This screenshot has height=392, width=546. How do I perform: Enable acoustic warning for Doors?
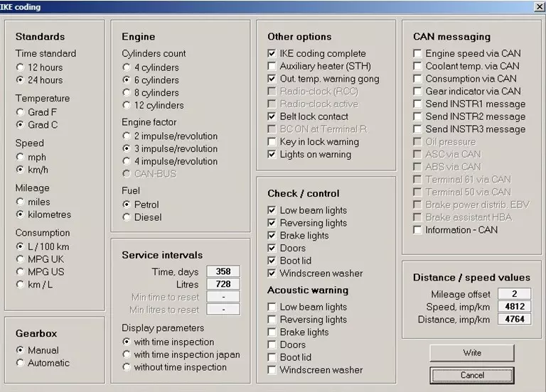(272, 345)
